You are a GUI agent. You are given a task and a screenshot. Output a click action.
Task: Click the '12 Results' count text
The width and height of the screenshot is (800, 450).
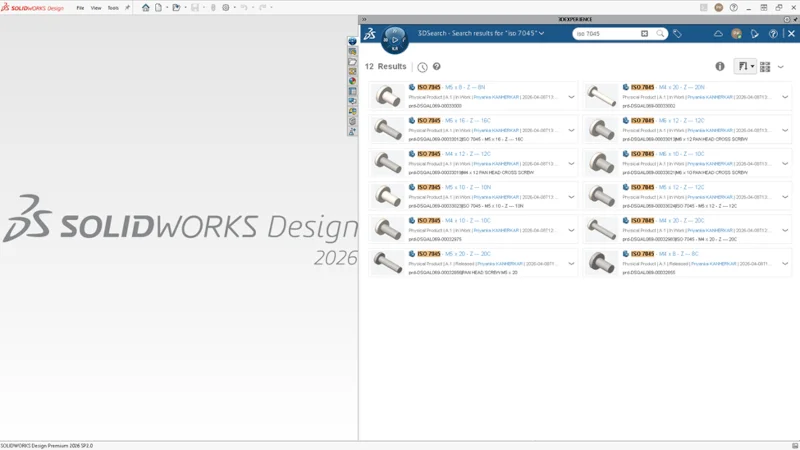385,66
